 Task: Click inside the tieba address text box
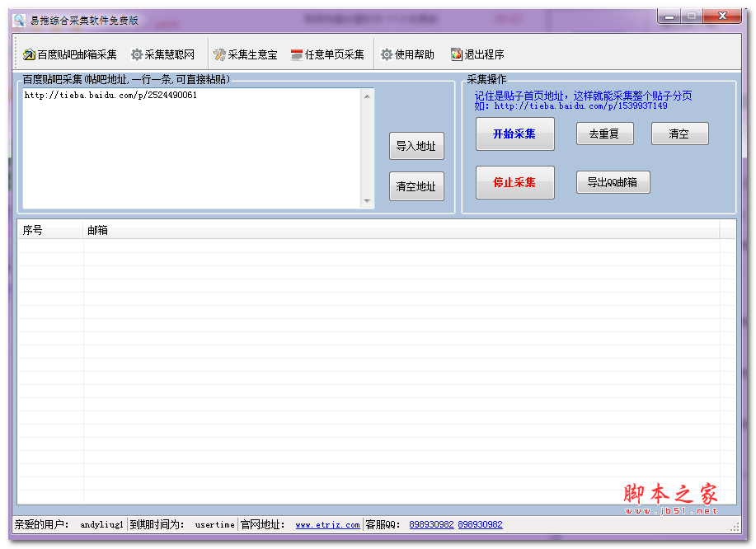pos(192,148)
